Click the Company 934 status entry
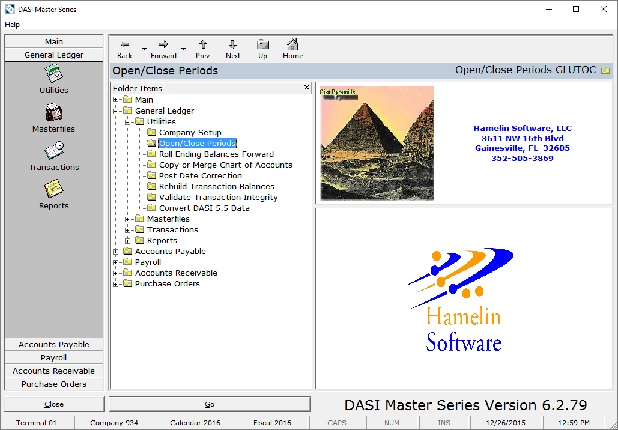This screenshot has height=430, width=618. [114, 423]
